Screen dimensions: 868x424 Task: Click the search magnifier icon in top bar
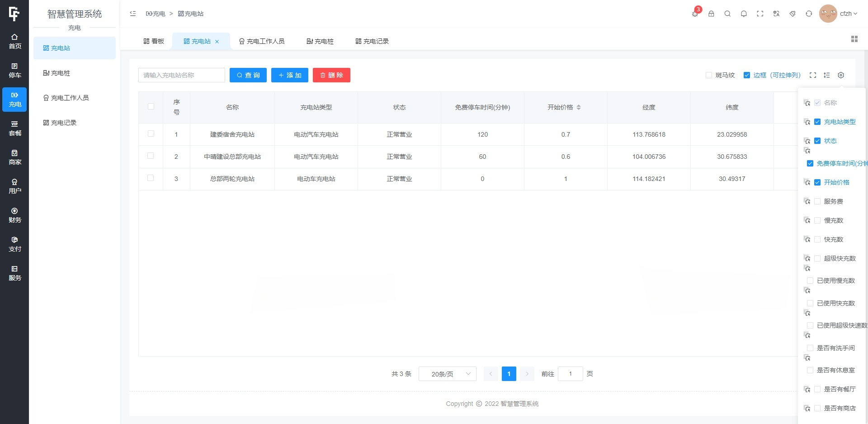tap(727, 14)
